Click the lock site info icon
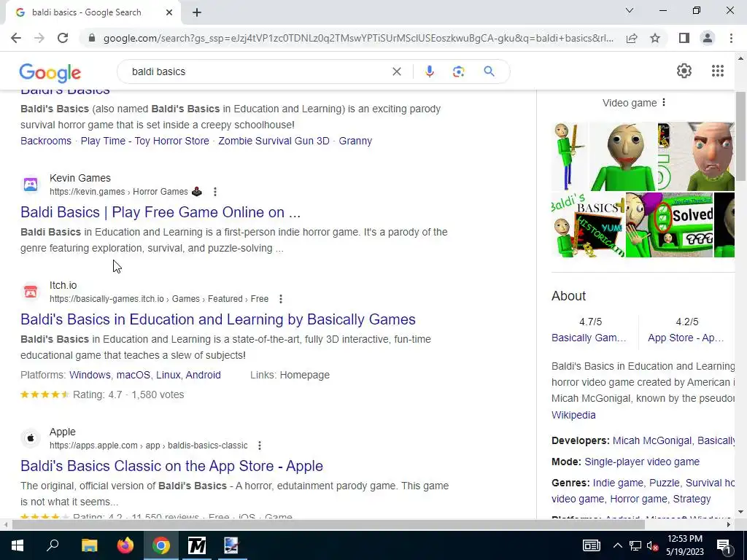This screenshot has width=747, height=560. 92,38
